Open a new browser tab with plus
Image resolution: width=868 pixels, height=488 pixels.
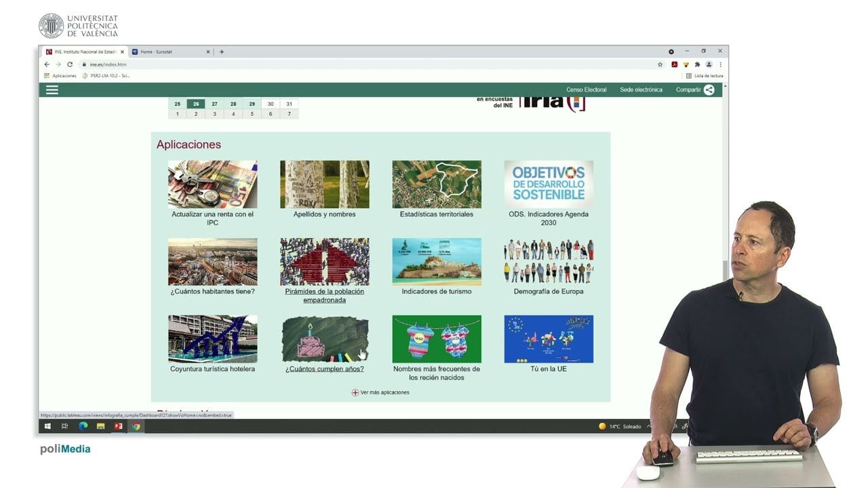(222, 52)
